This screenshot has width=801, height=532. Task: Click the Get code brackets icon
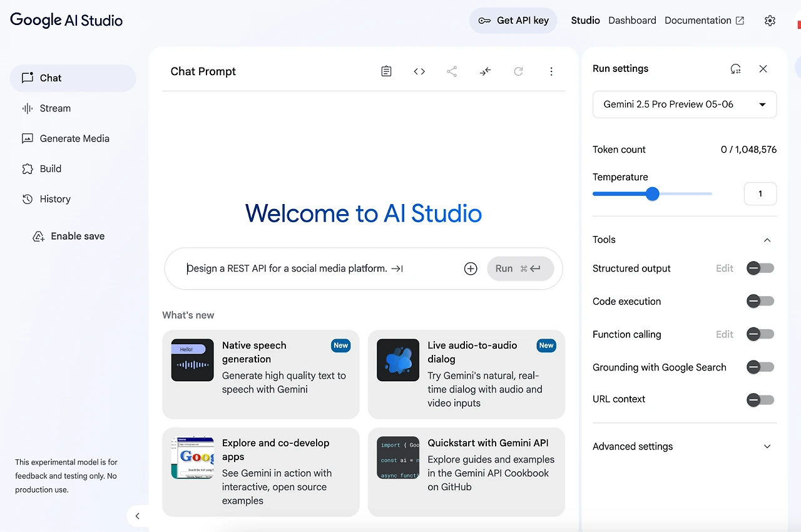(x=419, y=71)
